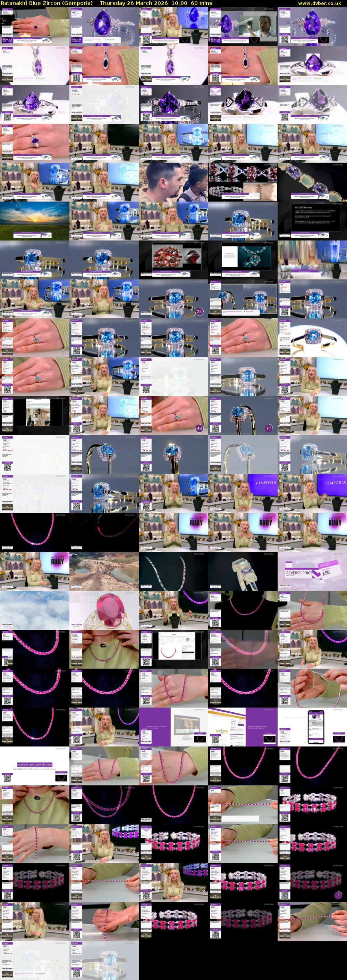The height and width of the screenshot is (980, 347).
Task: Select the white clouds sky thumbnail
Action: pos(35,610)
